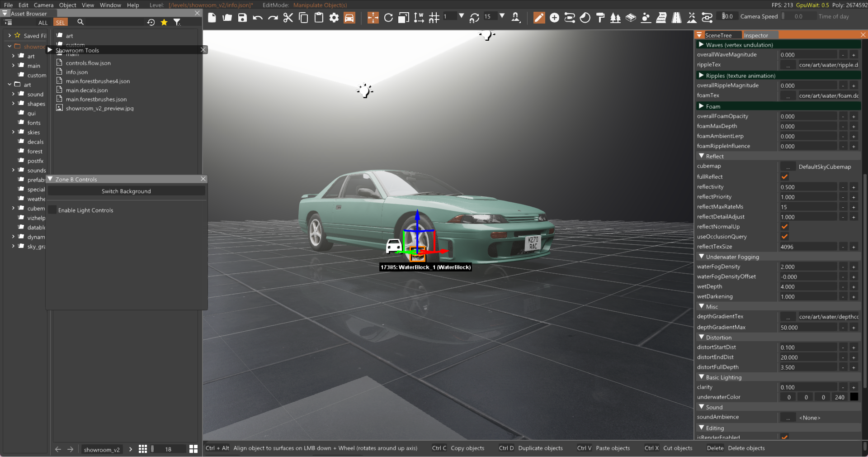
Task: Open the Camera menu
Action: tap(43, 5)
